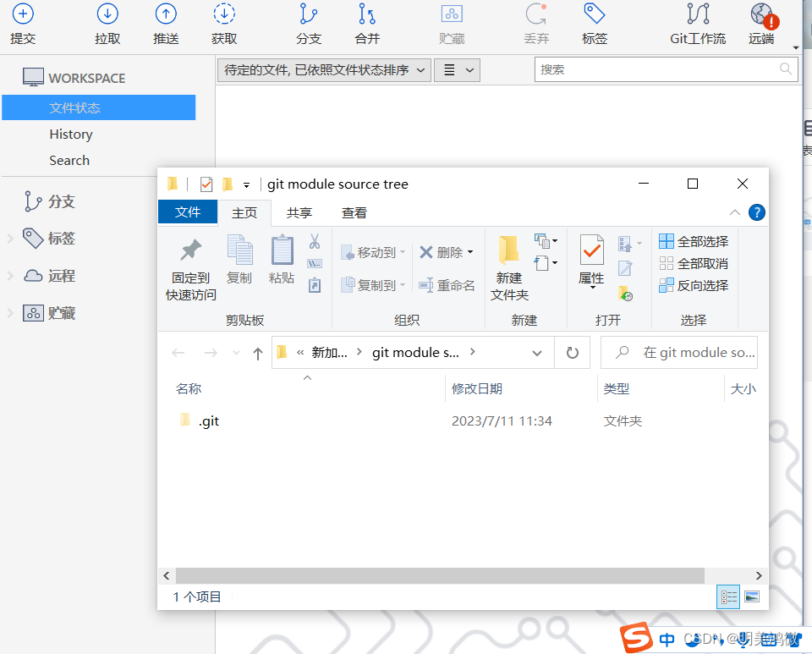
Task: Click the Pull (拉取) toolbar icon
Action: click(107, 14)
